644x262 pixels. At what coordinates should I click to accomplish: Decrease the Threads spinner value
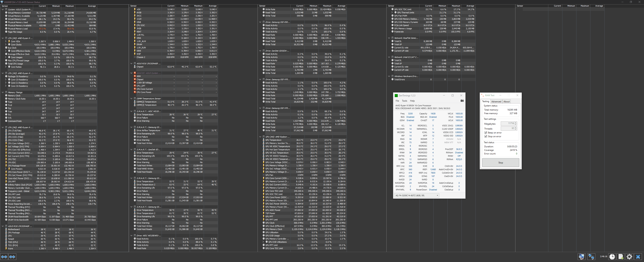coord(516,129)
